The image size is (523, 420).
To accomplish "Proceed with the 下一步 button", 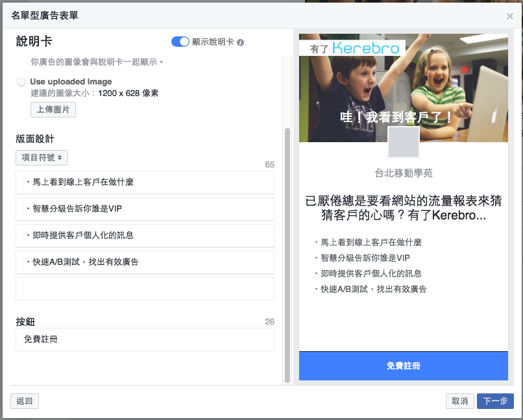I will coord(495,401).
